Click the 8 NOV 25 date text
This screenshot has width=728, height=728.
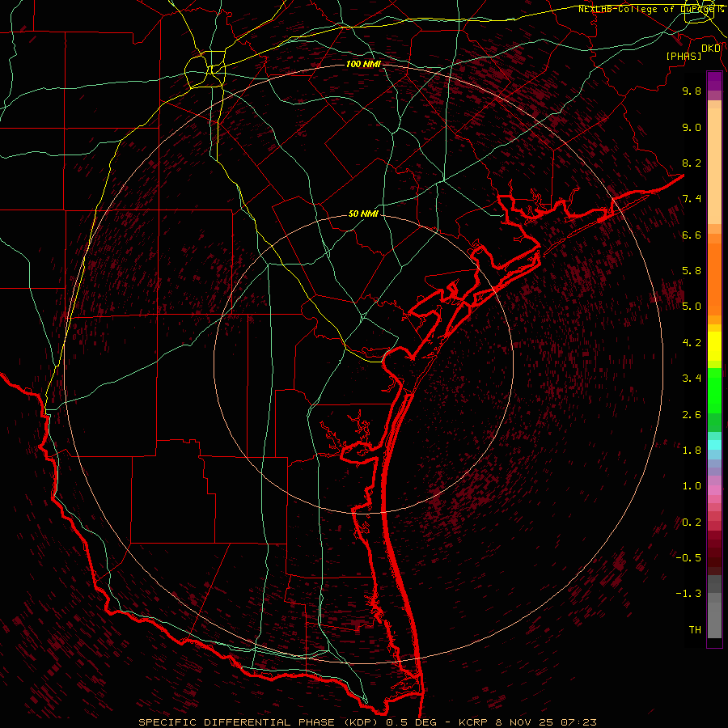pos(523,722)
